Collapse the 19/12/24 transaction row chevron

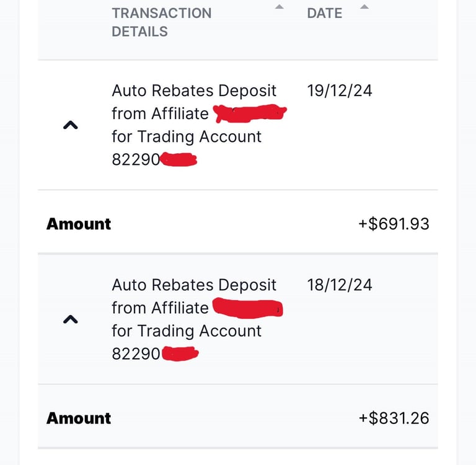(71, 125)
